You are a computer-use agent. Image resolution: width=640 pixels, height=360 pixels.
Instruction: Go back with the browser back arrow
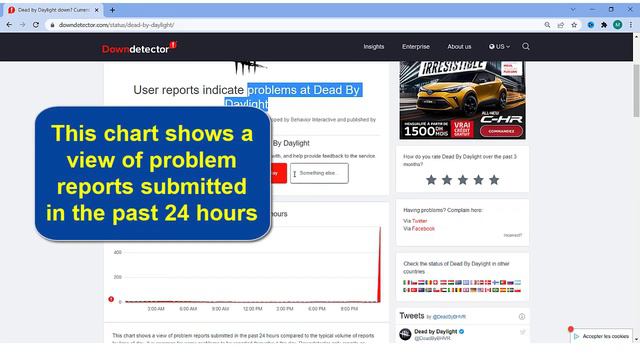point(9,25)
